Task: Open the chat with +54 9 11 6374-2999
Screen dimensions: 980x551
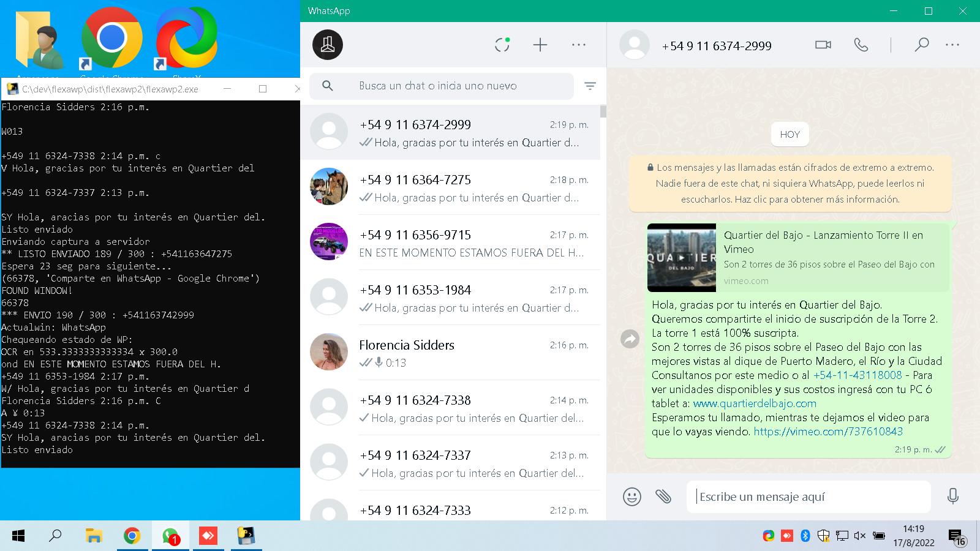Action: tap(450, 133)
